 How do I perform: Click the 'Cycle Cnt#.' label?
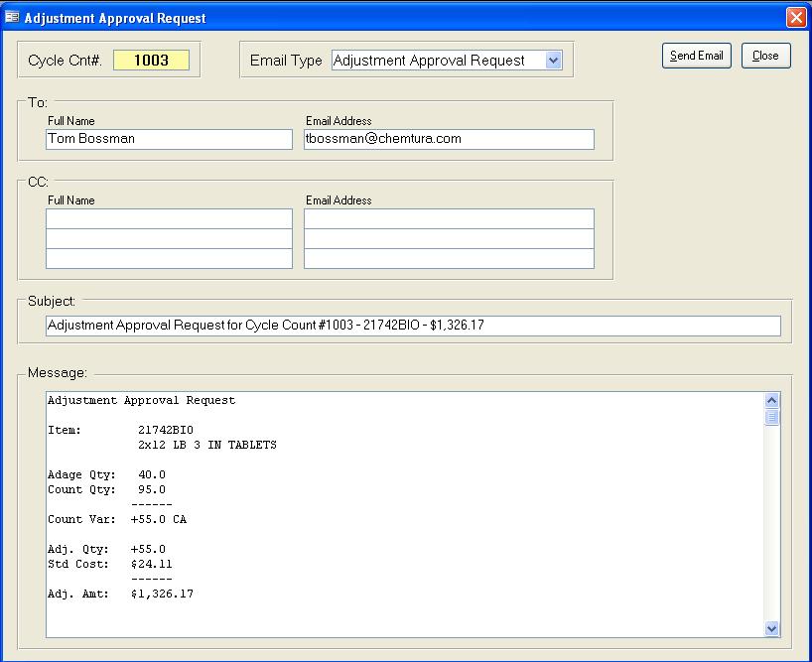[65, 61]
